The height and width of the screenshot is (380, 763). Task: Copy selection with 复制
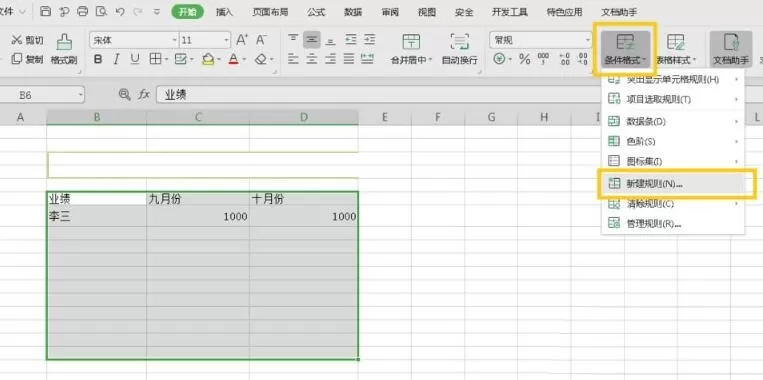27,59
